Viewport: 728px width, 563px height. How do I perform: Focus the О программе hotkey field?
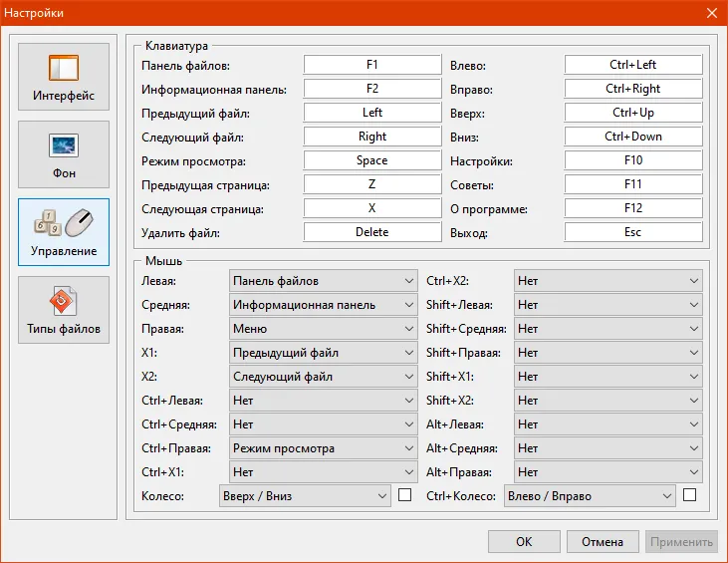633,208
